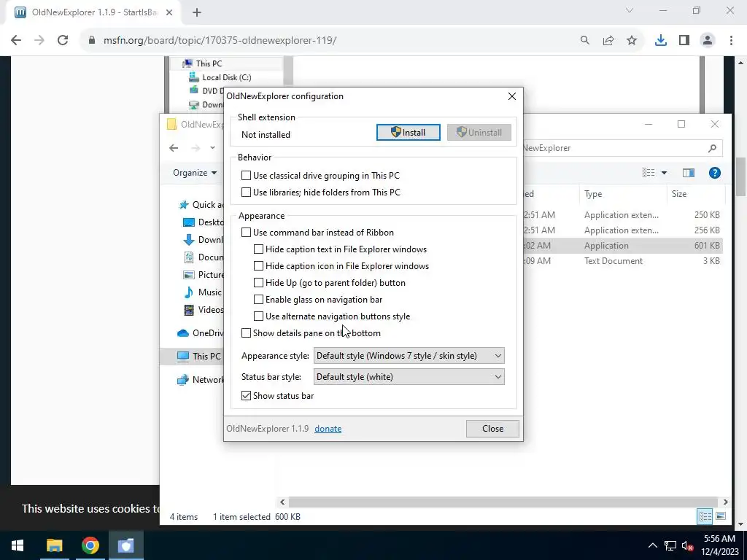Toggle the Explorer preview pane icon

click(x=689, y=173)
